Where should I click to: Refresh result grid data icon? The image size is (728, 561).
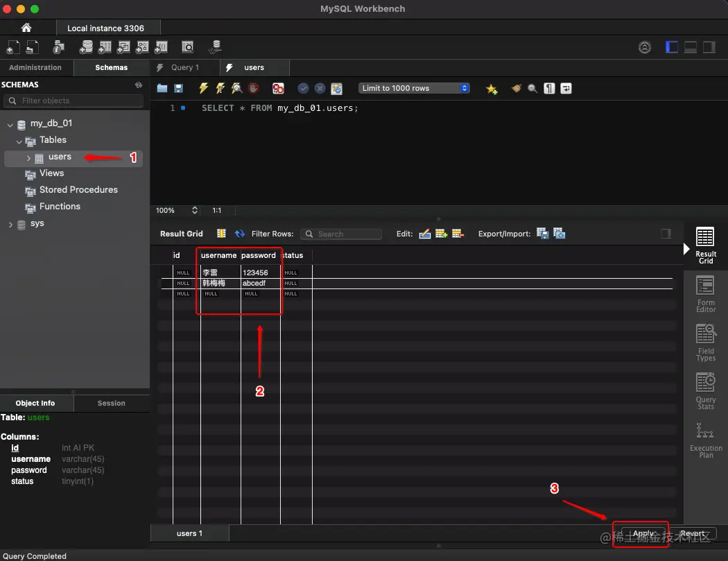pos(240,234)
